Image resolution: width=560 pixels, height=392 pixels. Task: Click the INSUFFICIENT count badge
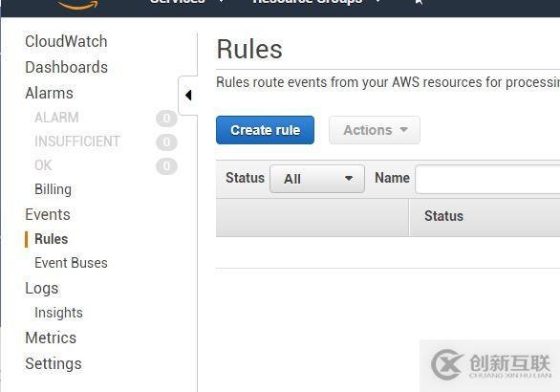[x=166, y=142]
